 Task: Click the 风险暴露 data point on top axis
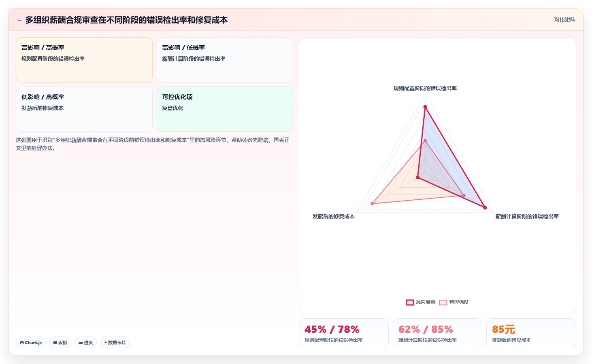[x=425, y=107]
